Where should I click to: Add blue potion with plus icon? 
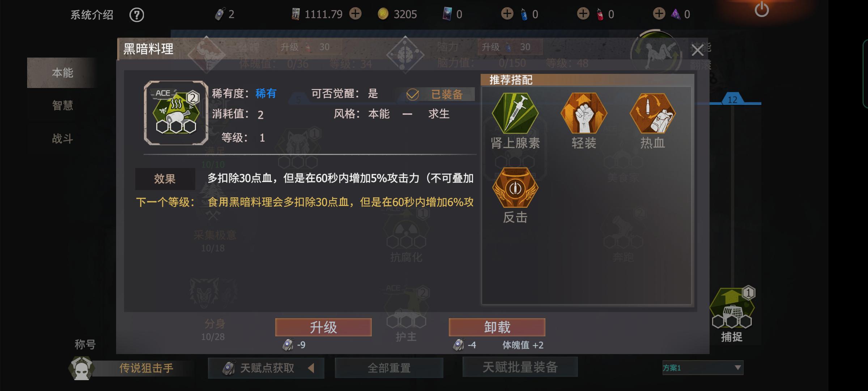pos(507,14)
